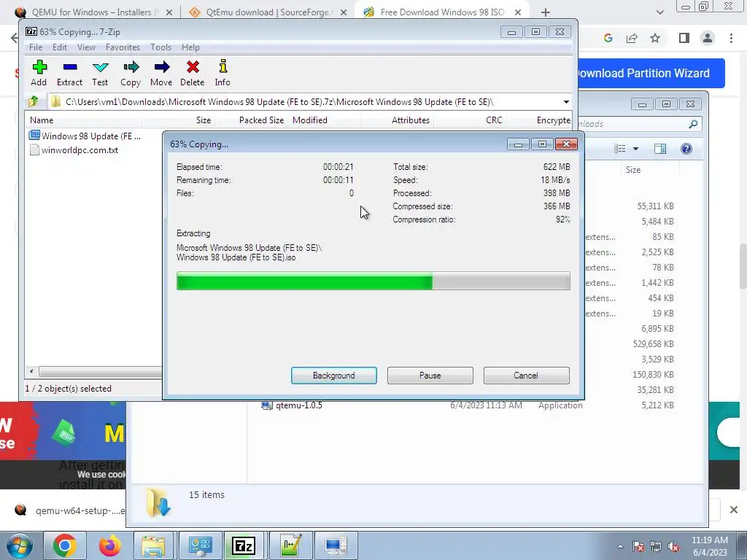Sort by Modified column
This screenshot has height=560, width=747.
tap(324, 120)
